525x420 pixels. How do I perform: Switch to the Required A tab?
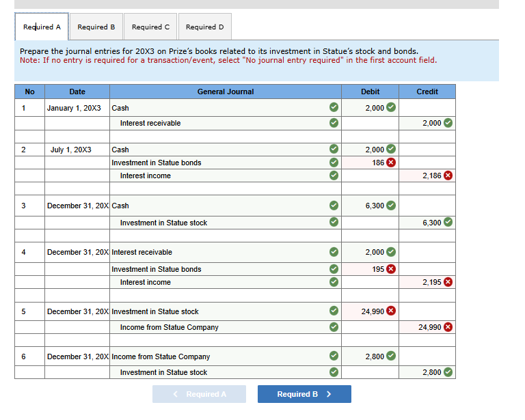click(42, 27)
